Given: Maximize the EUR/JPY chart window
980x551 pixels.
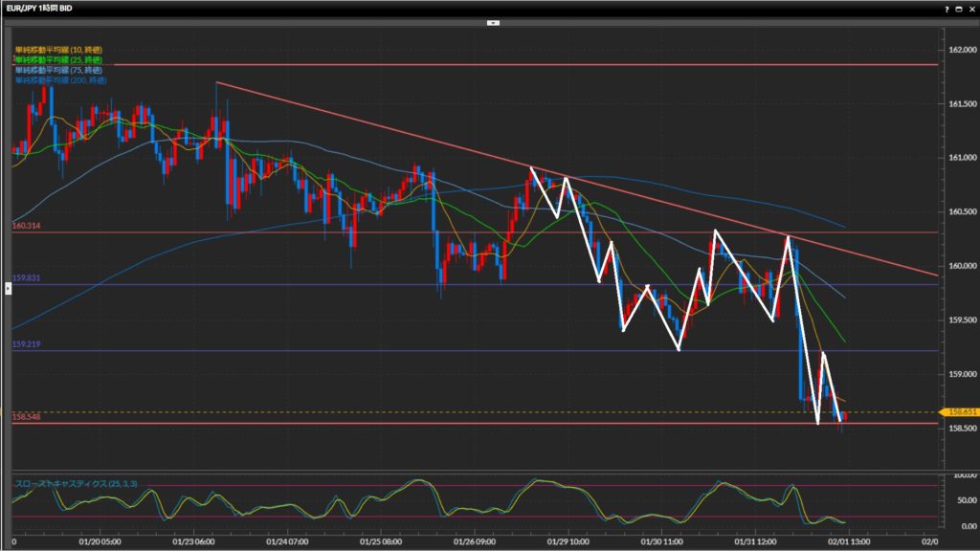Looking at the screenshot, I should coord(959,8).
